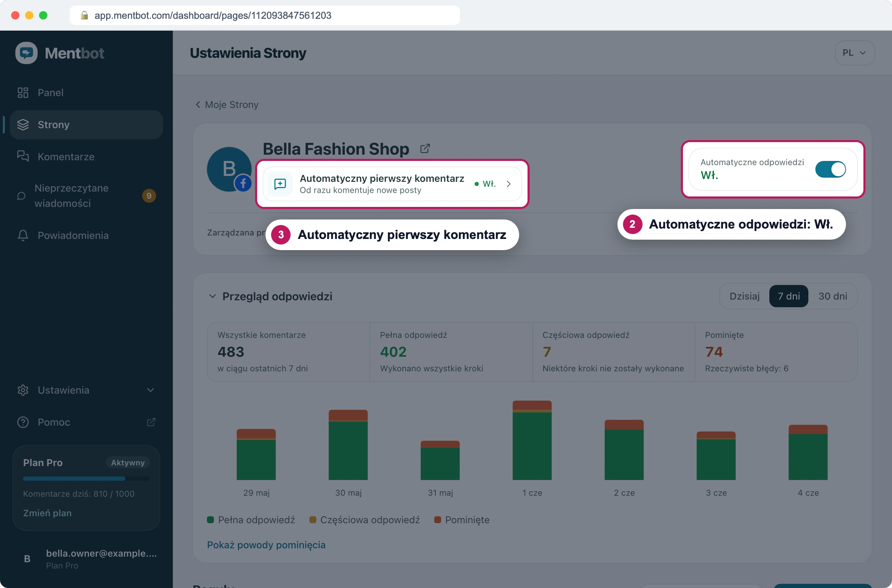This screenshot has height=588, width=892.
Task: Click the Zmień plan link
Action: (47, 513)
